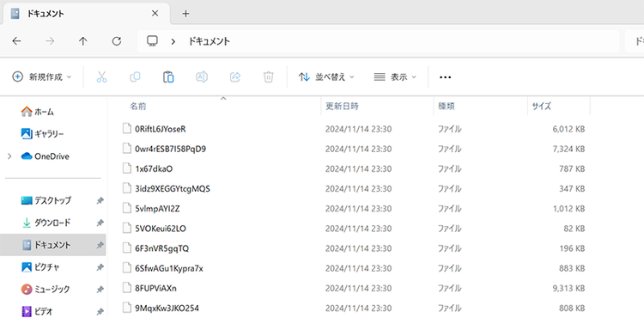Open the 表示 view menu
This screenshot has height=318, width=644.
[395, 76]
